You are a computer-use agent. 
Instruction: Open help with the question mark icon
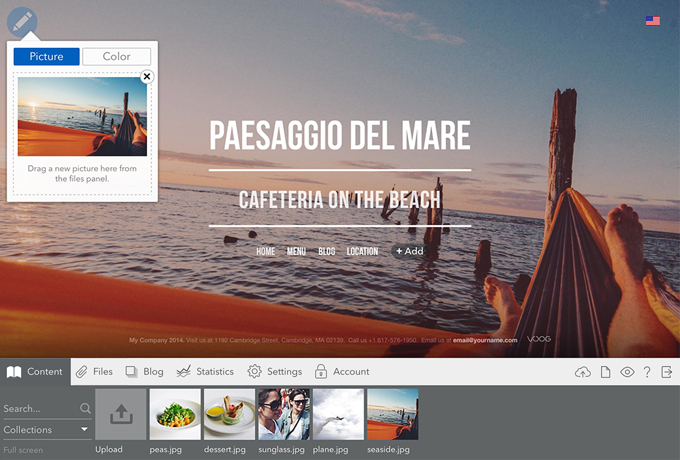(x=647, y=372)
